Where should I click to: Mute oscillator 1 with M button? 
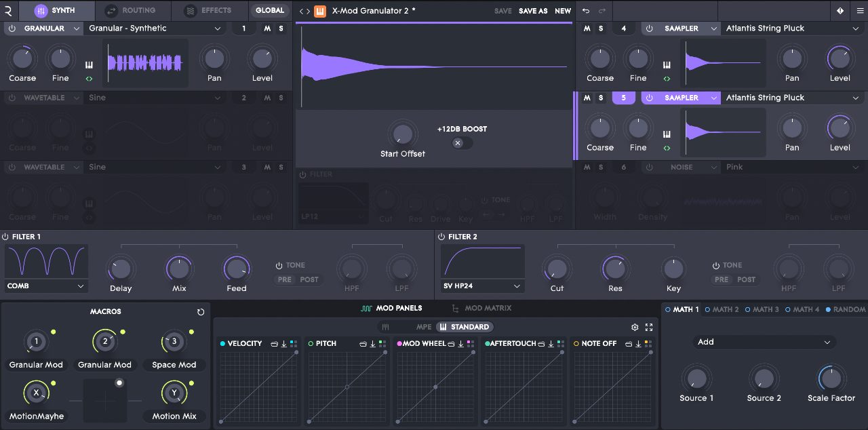click(267, 28)
